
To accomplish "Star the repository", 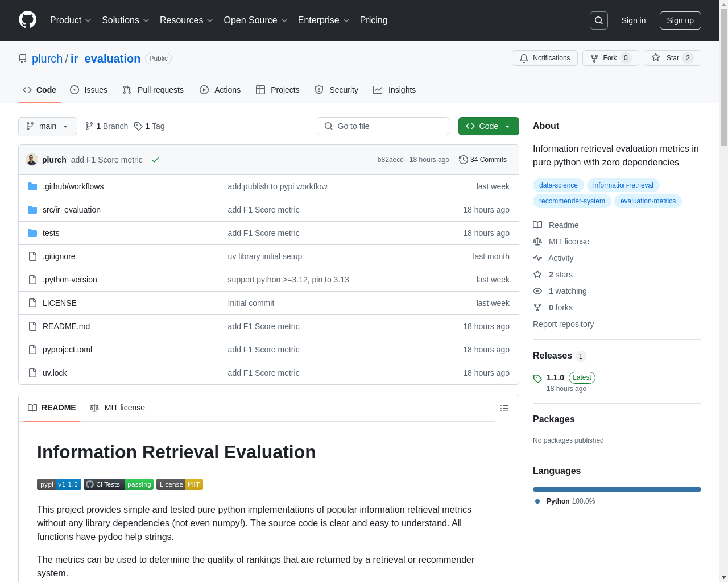I will tap(672, 58).
